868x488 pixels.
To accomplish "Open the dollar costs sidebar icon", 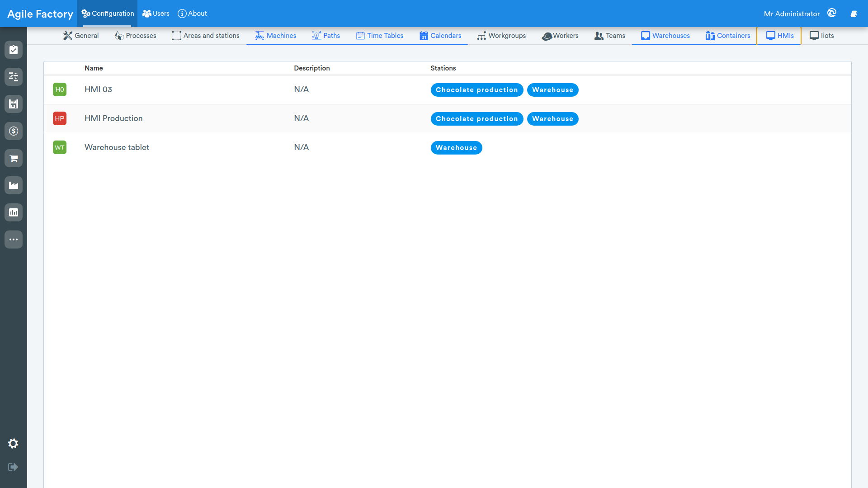I will point(14,131).
